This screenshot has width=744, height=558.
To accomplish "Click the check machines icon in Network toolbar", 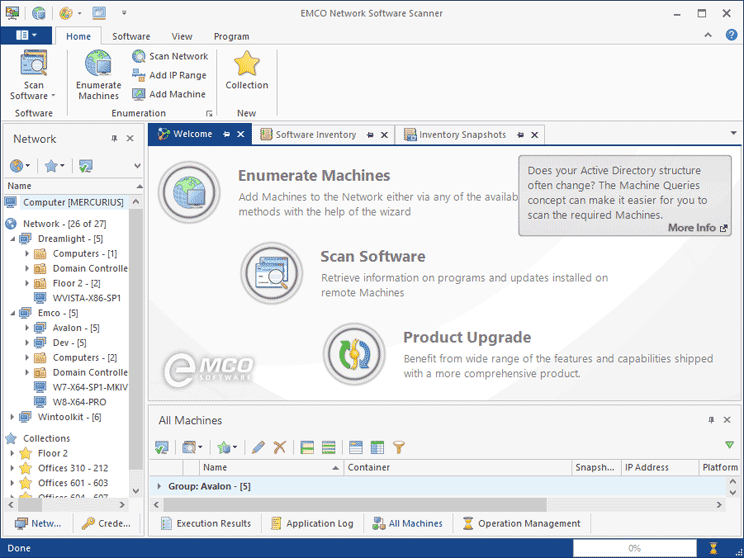I will (x=85, y=166).
